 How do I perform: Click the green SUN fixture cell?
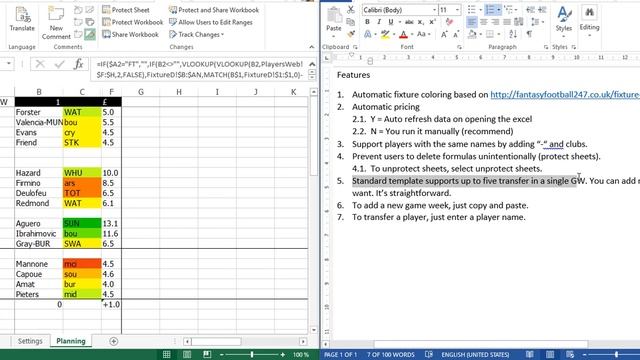[x=82, y=223]
